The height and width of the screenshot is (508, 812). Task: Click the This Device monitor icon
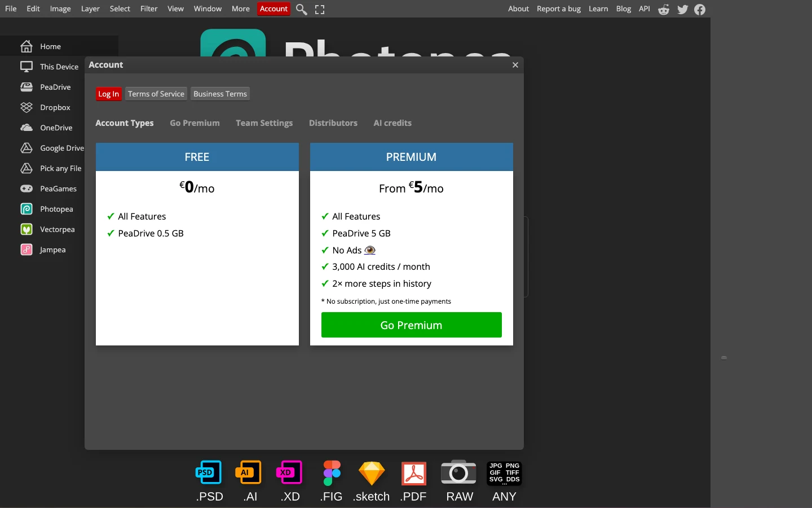[27, 67]
